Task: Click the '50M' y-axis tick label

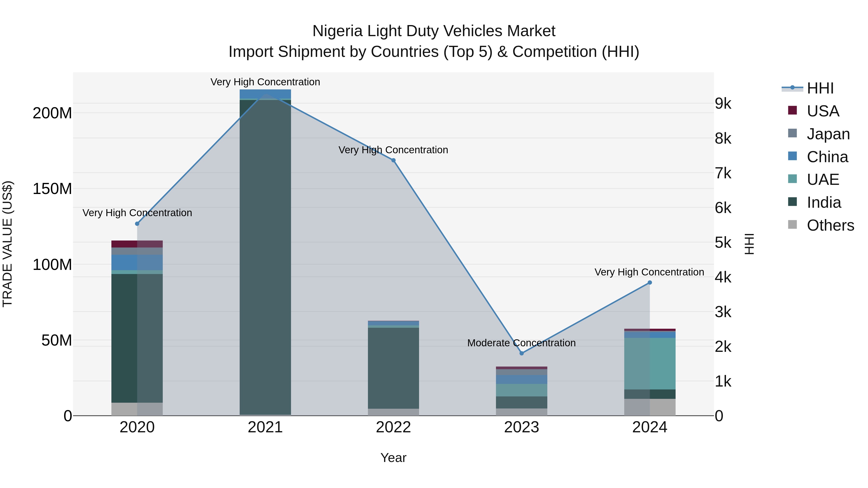Action: coord(57,341)
